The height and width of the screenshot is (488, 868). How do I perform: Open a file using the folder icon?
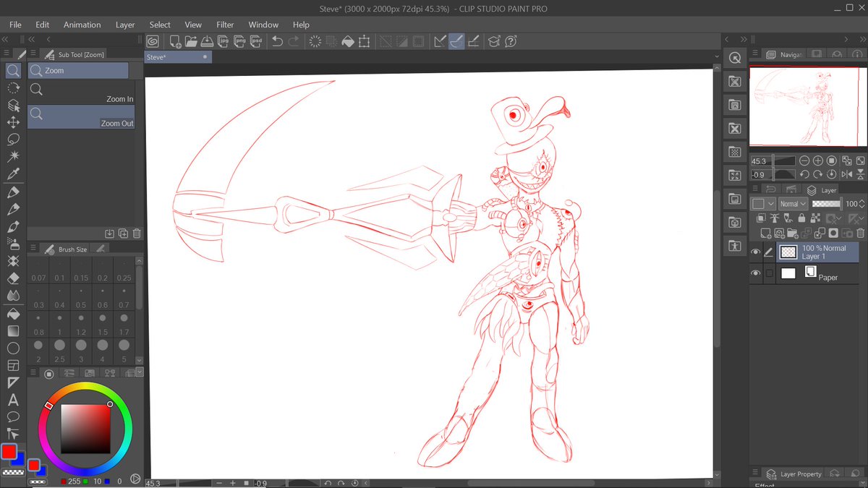click(x=191, y=41)
